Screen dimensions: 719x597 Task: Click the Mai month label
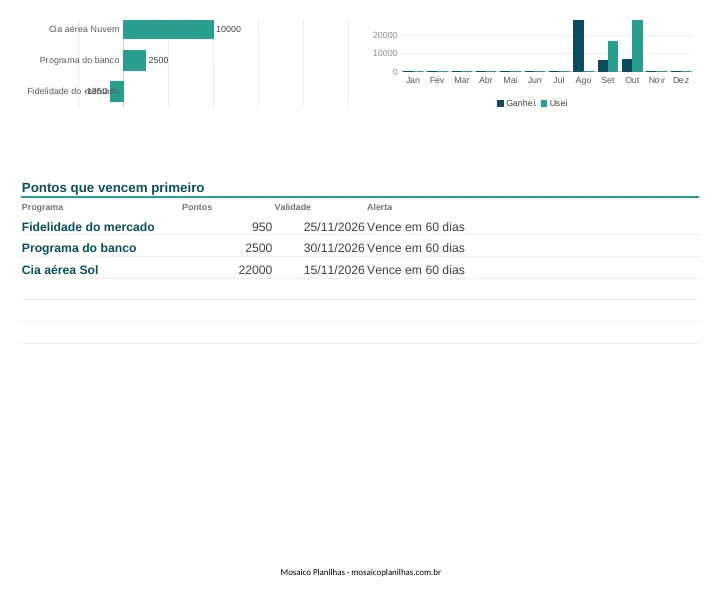(x=510, y=80)
